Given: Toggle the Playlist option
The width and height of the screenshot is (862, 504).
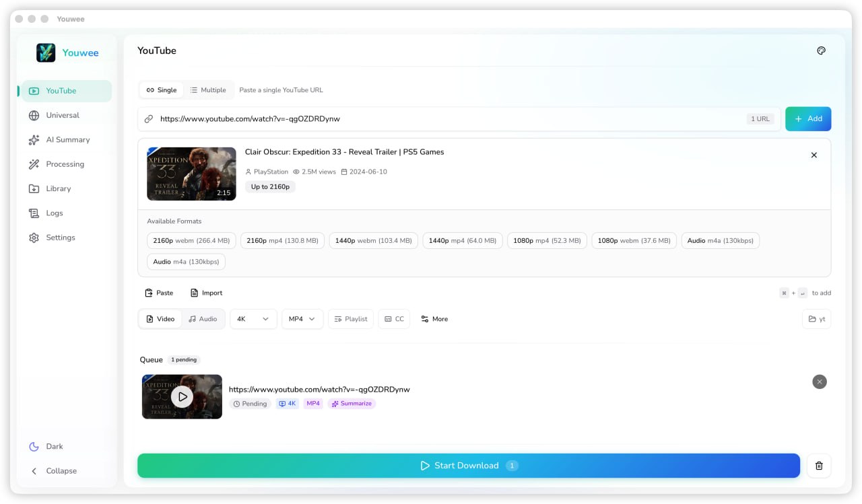Looking at the screenshot, I should [350, 319].
